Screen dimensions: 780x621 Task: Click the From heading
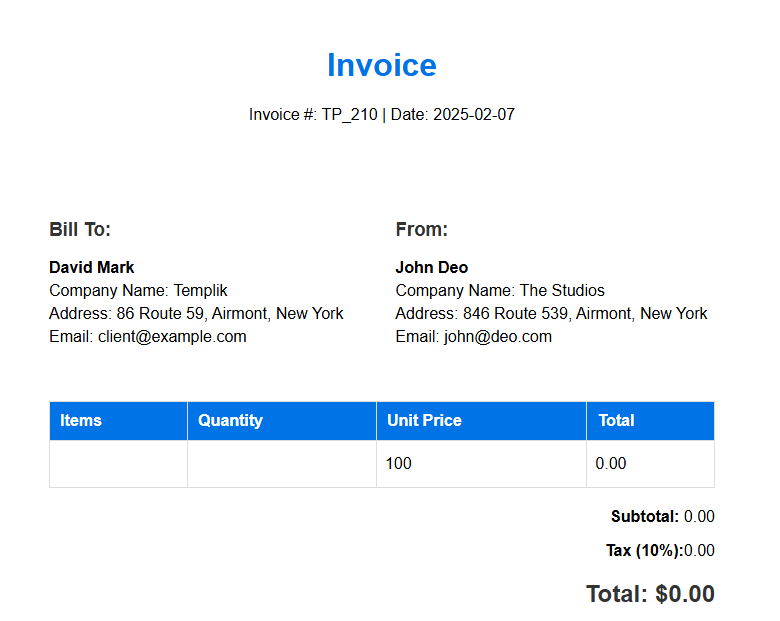coord(422,230)
